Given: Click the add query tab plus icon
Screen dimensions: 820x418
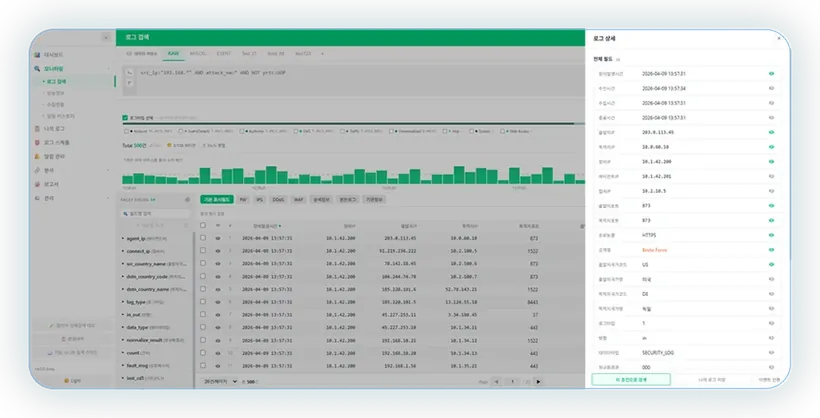Looking at the screenshot, I should coord(322,53).
